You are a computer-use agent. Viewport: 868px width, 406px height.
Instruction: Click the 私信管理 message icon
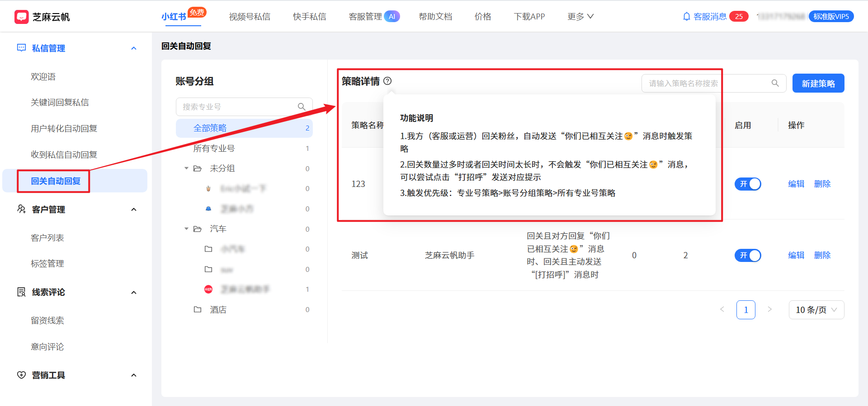click(21, 48)
